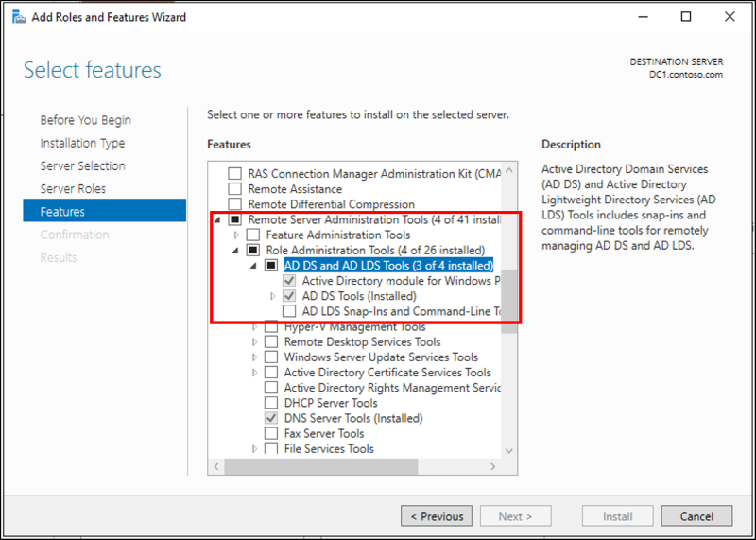Expand the Hyper-V Management Tools node
This screenshot has width=756, height=540.
[254, 326]
